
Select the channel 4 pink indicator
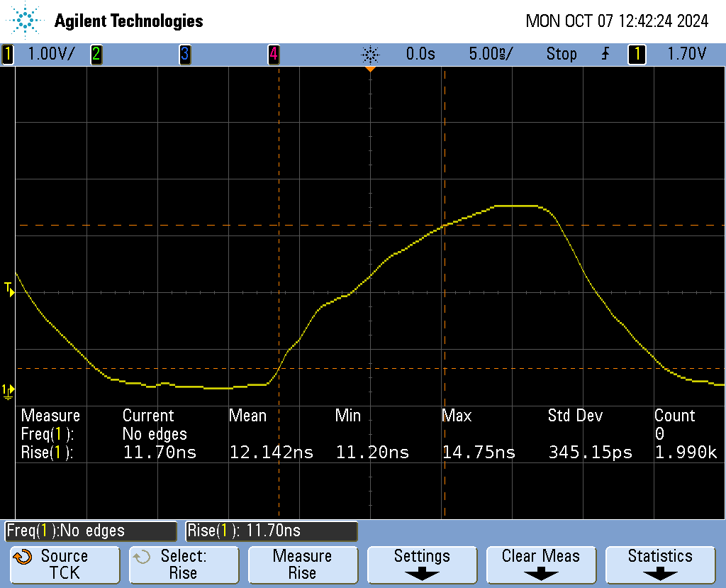[273, 54]
